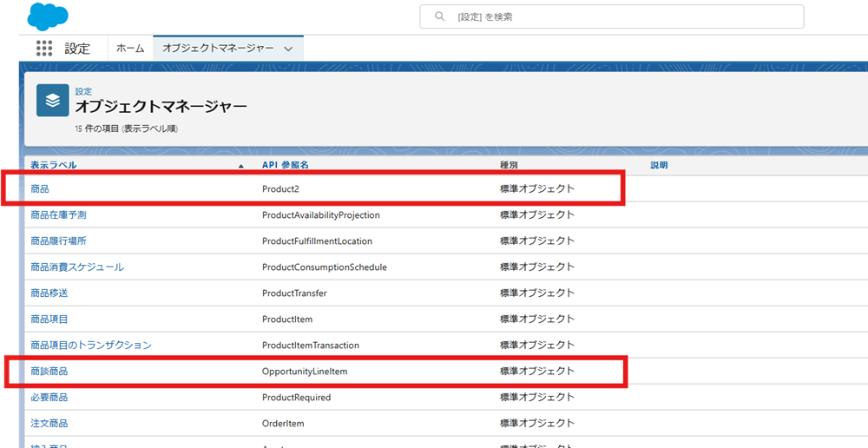Click the ProductConsumptionSchedule API name
Image resolution: width=868 pixels, height=448 pixels.
click(x=325, y=267)
